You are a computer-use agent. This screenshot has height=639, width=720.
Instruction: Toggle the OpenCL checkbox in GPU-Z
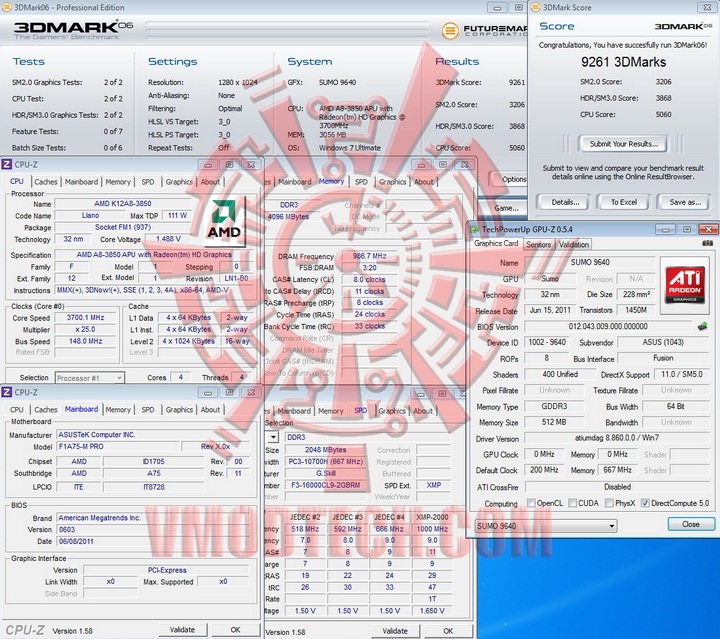(531, 503)
